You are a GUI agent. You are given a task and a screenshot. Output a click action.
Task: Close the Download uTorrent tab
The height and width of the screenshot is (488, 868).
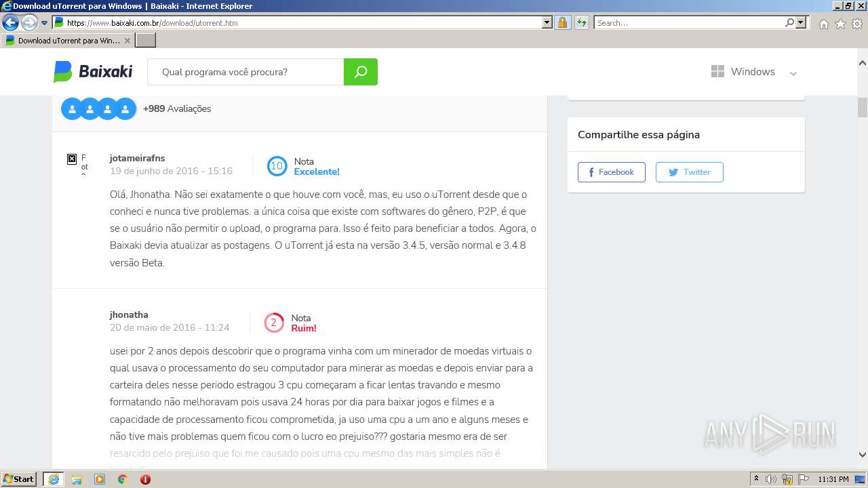[x=127, y=41]
